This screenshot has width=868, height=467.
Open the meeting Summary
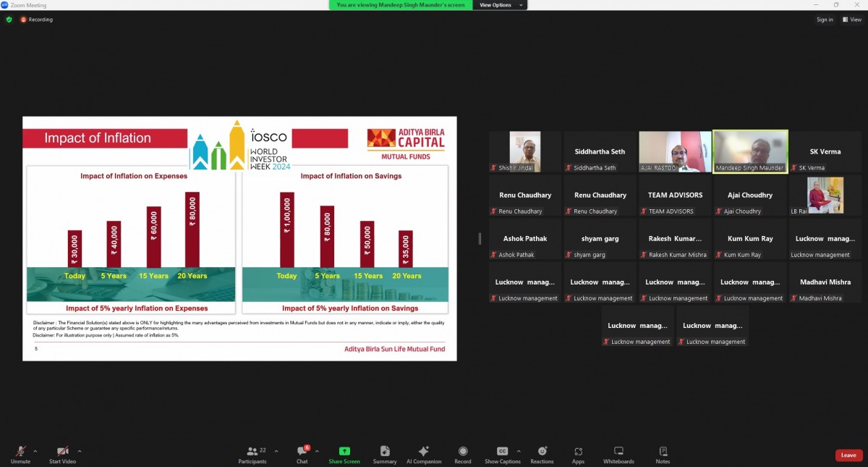(385, 455)
